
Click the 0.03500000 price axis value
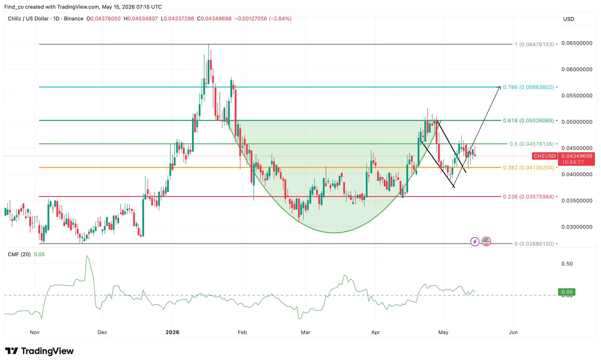(577, 201)
